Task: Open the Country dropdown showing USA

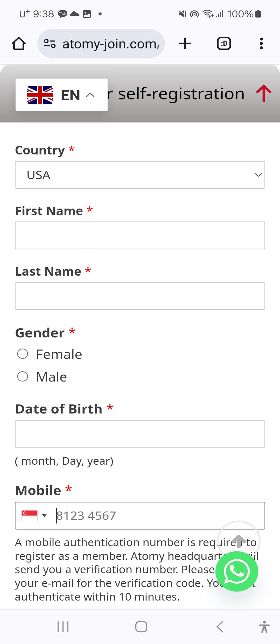Action: coord(140,175)
